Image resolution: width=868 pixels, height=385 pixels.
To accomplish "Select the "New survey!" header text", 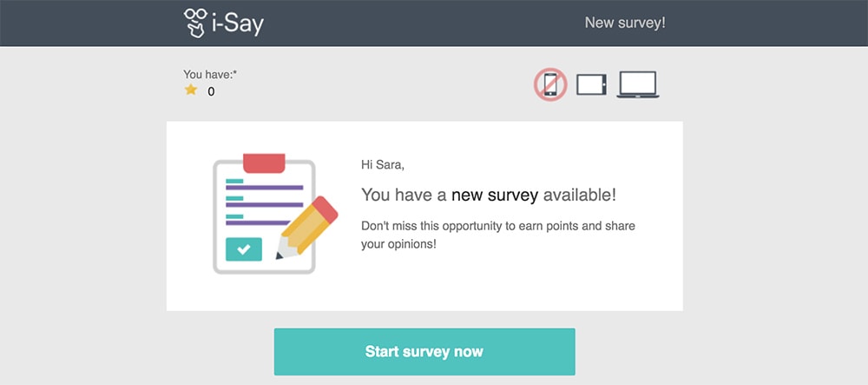I will tap(625, 23).
